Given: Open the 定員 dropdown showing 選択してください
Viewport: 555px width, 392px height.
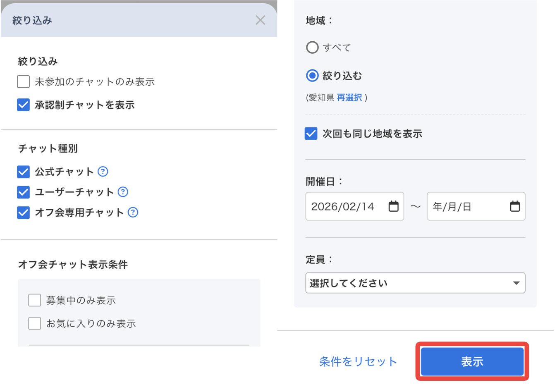Looking at the screenshot, I should [x=415, y=283].
